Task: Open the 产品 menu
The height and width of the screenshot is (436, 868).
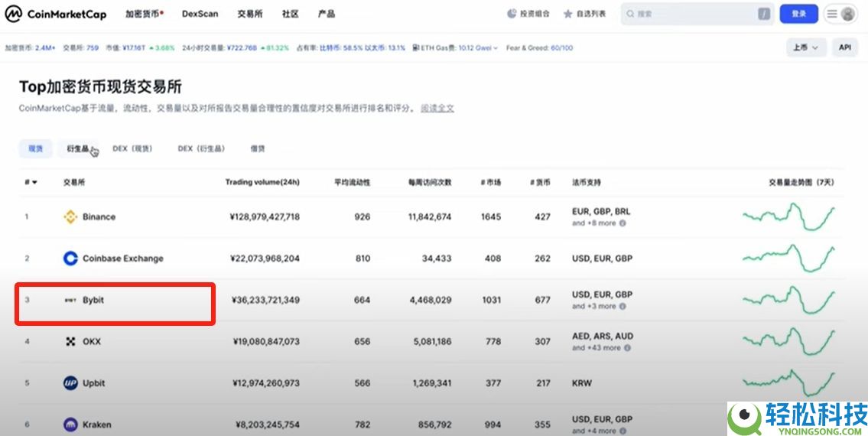Action: click(x=327, y=14)
